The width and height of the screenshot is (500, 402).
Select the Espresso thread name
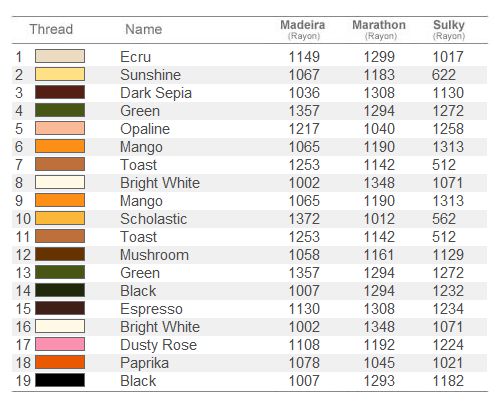point(151,309)
